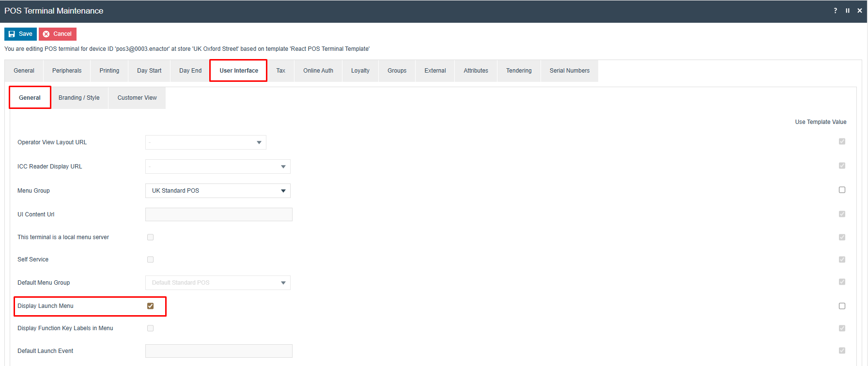Click the UI Content Url input field
Viewport: 868px width, 366px height.
point(218,214)
